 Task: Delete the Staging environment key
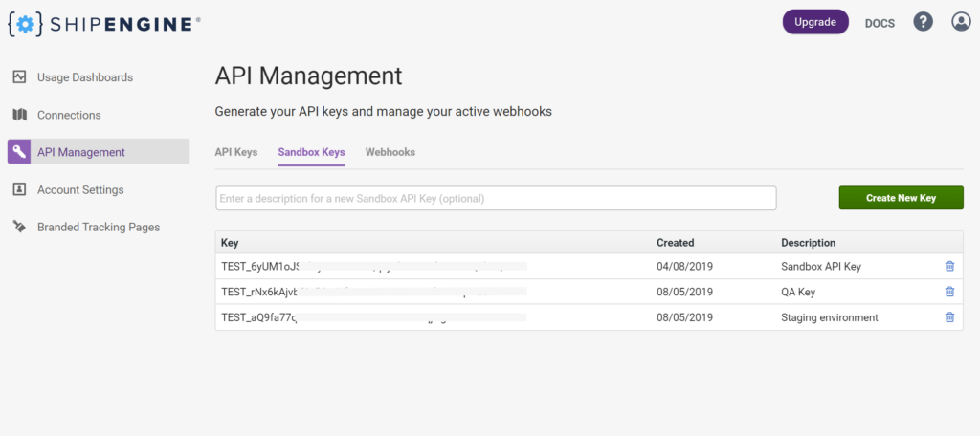949,317
